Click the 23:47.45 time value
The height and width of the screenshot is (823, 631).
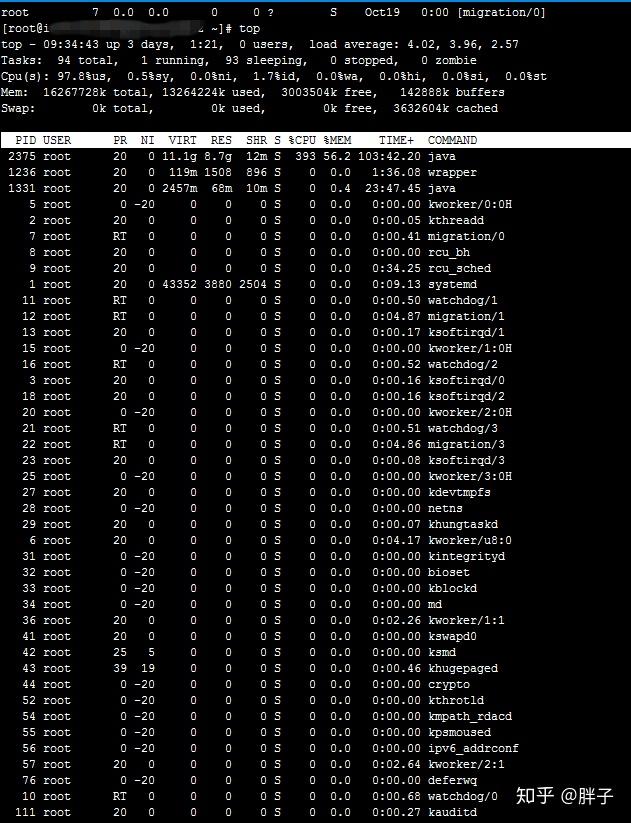393,188
